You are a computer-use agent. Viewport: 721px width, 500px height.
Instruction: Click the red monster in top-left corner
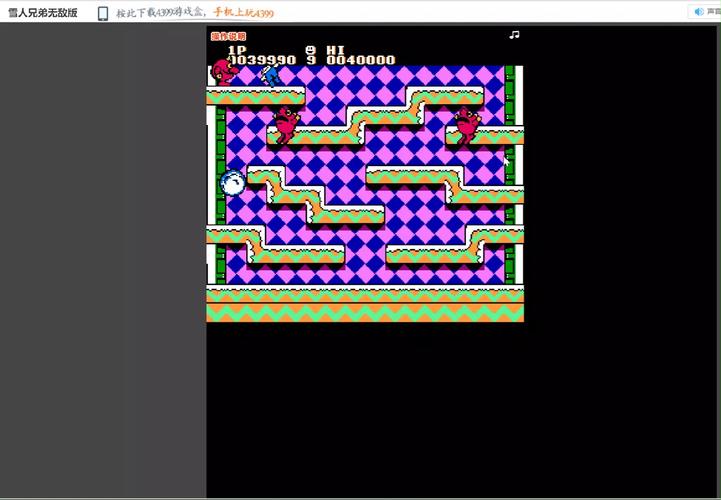[224, 73]
